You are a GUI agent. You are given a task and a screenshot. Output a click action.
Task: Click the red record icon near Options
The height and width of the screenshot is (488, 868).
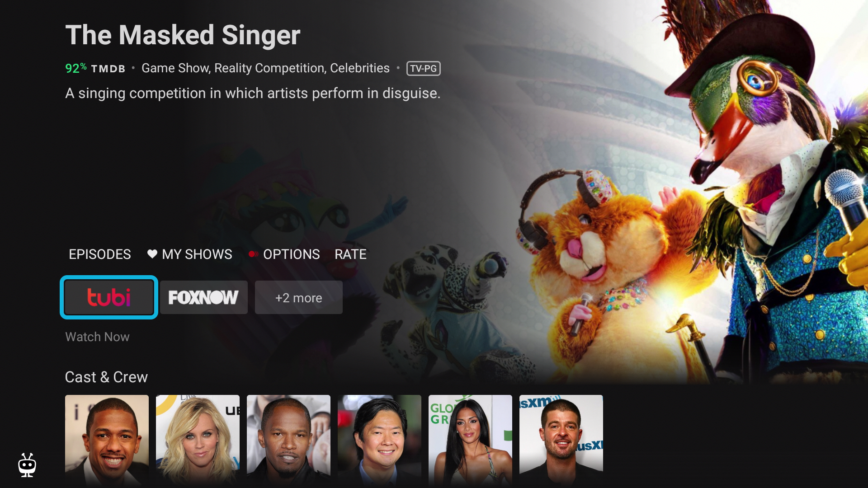click(253, 254)
